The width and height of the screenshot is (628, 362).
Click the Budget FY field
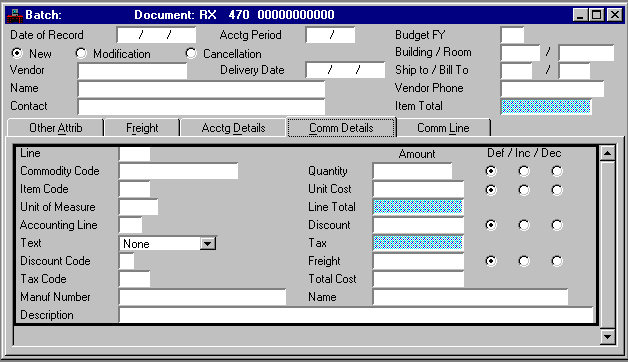coord(512,35)
